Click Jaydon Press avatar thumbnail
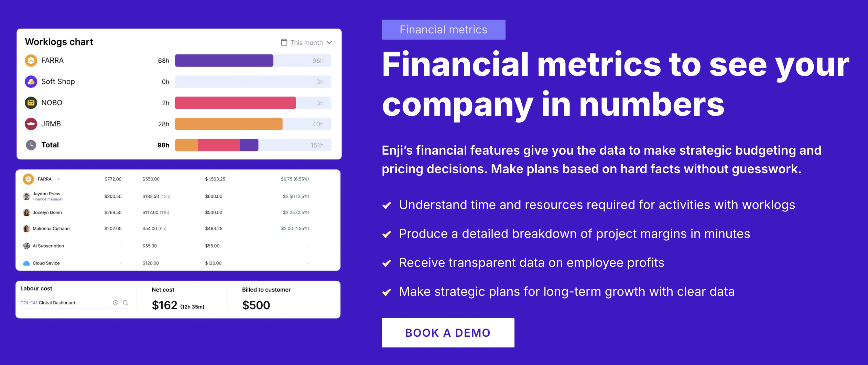 [26, 196]
